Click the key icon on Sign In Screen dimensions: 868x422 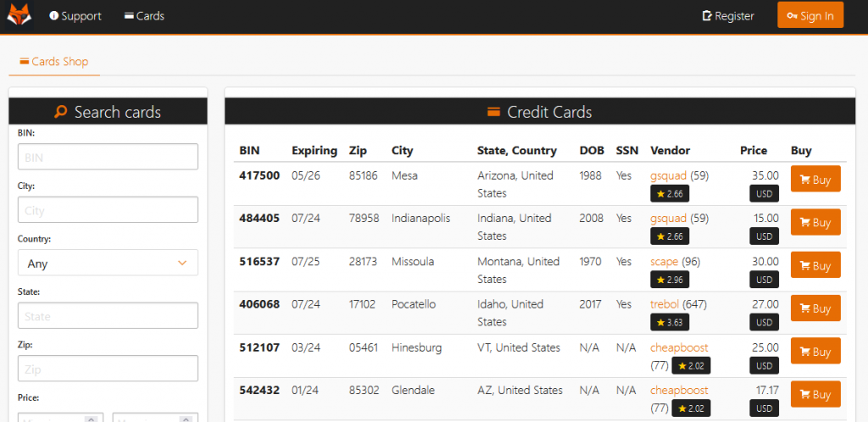click(793, 16)
